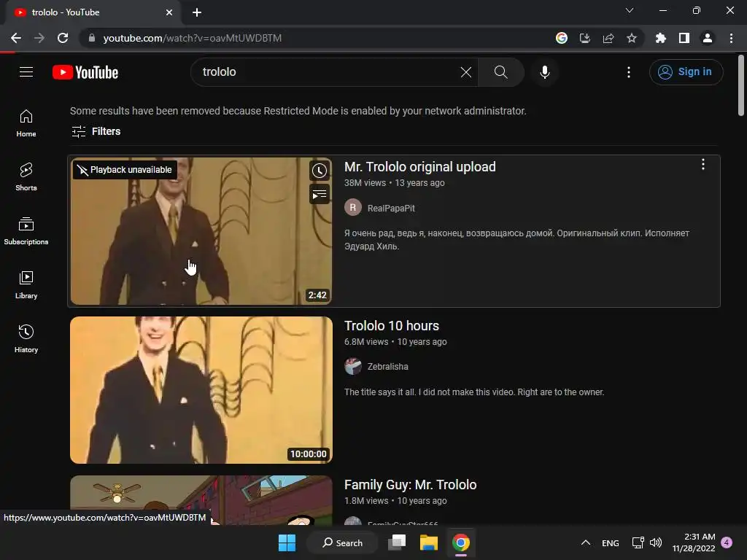Image resolution: width=747 pixels, height=560 pixels.
Task: Open taskbar volume icon
Action: [x=656, y=542]
